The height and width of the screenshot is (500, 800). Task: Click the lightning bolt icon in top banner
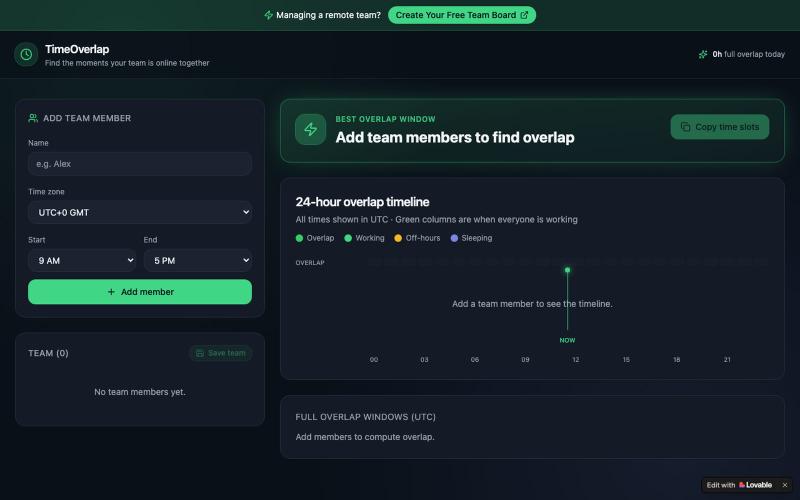click(x=268, y=15)
